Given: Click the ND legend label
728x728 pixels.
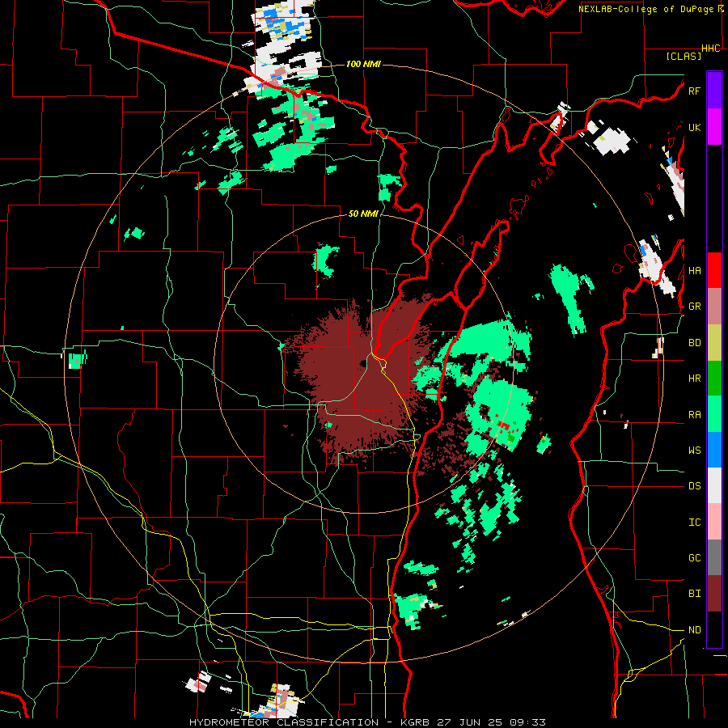Looking at the screenshot, I should point(694,630).
